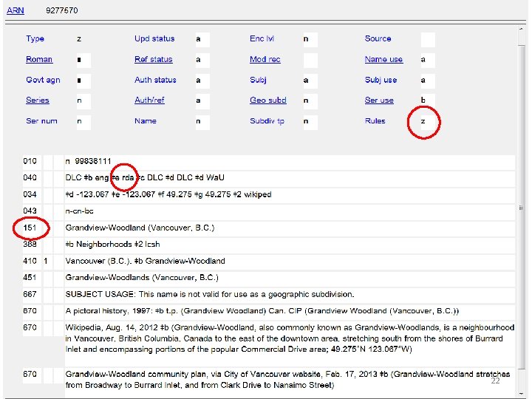Edit the Subdiv tp value box
The image size is (532, 399).
[310, 122]
